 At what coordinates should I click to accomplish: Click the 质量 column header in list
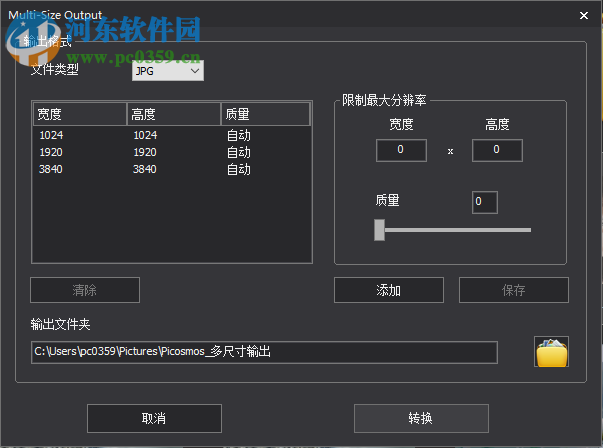tap(265, 114)
